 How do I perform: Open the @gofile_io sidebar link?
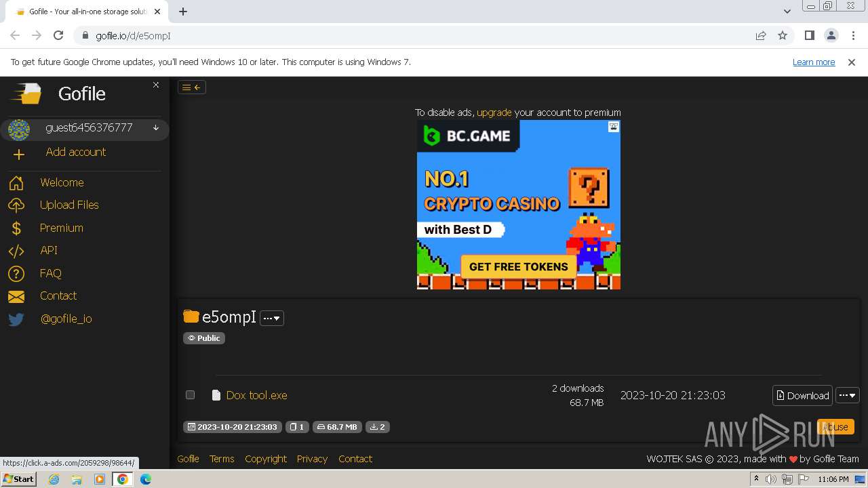tap(66, 319)
